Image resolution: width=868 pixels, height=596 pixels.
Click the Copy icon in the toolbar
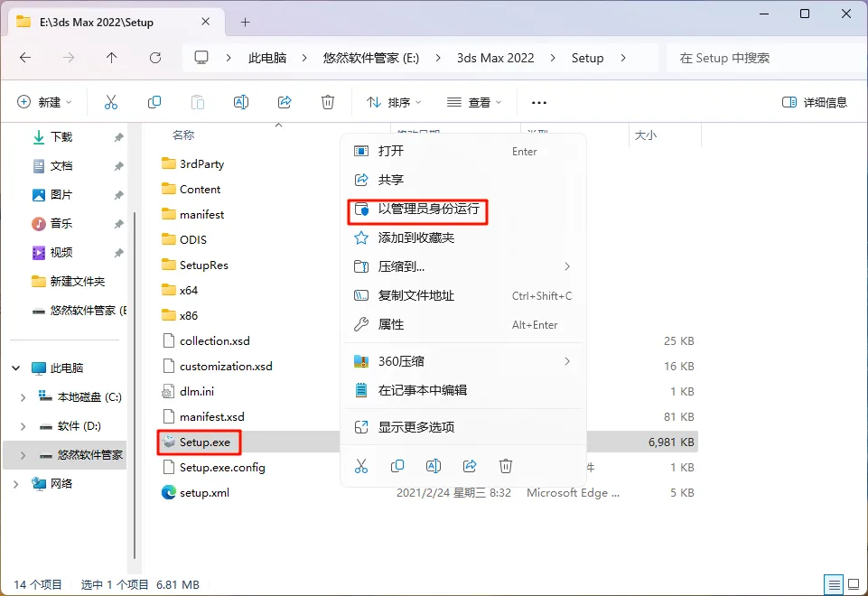[x=154, y=102]
